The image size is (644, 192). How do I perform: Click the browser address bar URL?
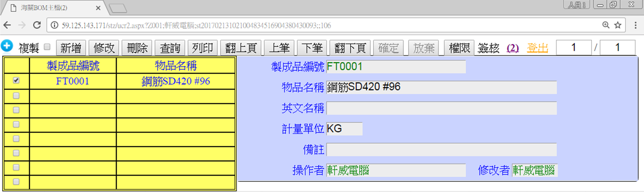196,25
